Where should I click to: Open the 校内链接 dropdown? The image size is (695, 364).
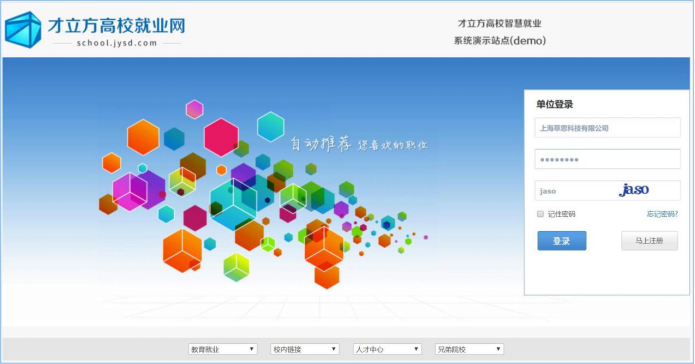tap(305, 349)
